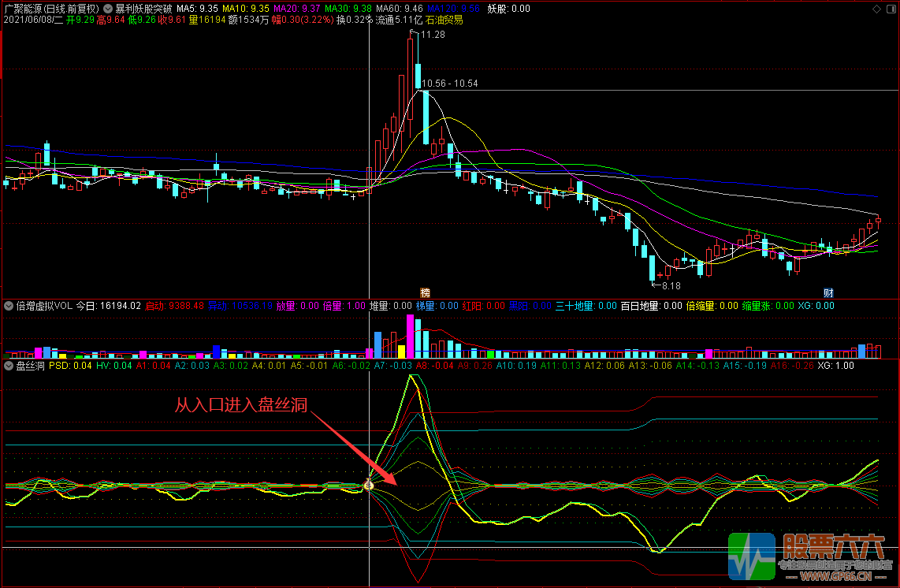Viewport: 900px width, 588px height.
Task: Click the XG: 1.00 reading in 盘丝洞
Action: click(835, 366)
